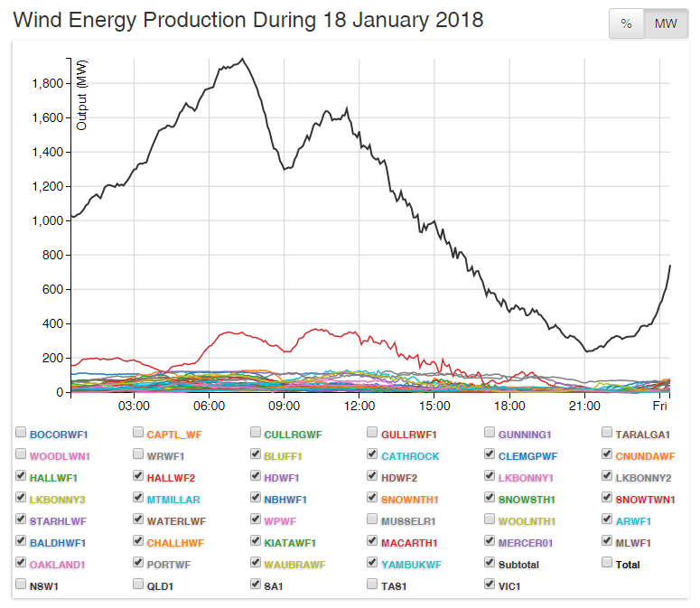Turn on the GUNNING1 checkbox
The width and height of the screenshot is (700, 608).
490,433
